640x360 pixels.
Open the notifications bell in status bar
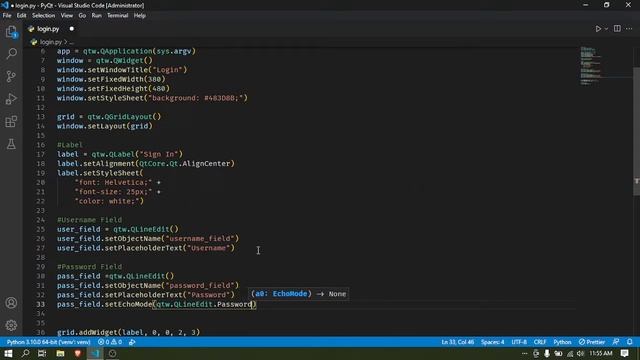click(630, 342)
